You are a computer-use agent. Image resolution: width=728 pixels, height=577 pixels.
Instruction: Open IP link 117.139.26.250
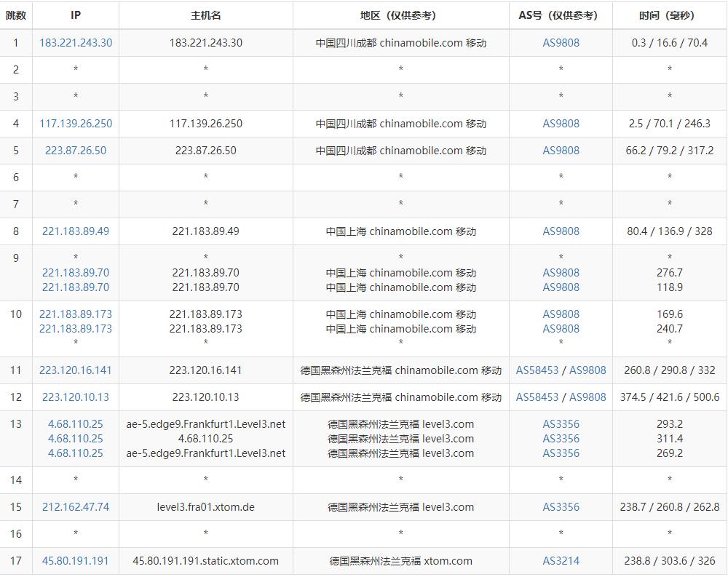point(76,124)
